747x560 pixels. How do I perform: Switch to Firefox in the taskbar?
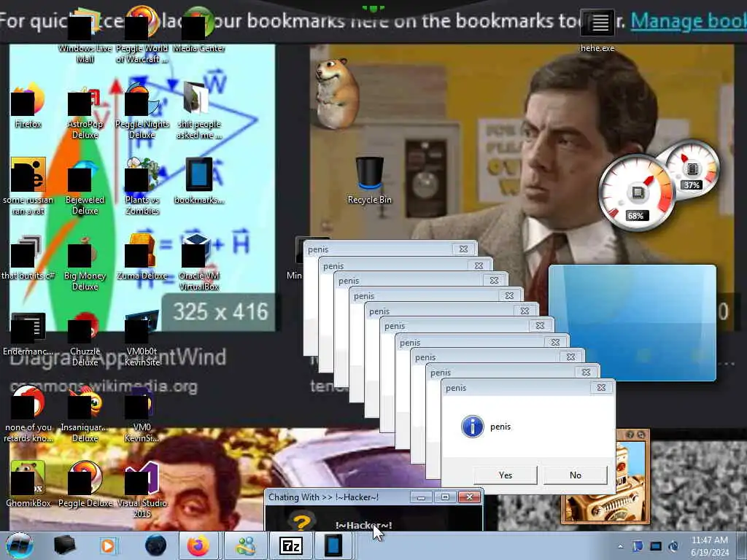coord(198,545)
